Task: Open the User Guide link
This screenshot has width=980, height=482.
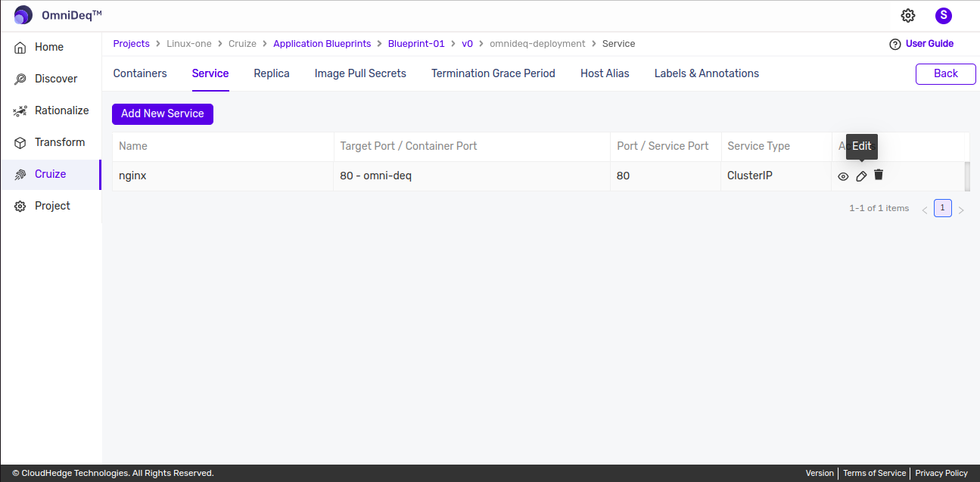Action: 929,44
